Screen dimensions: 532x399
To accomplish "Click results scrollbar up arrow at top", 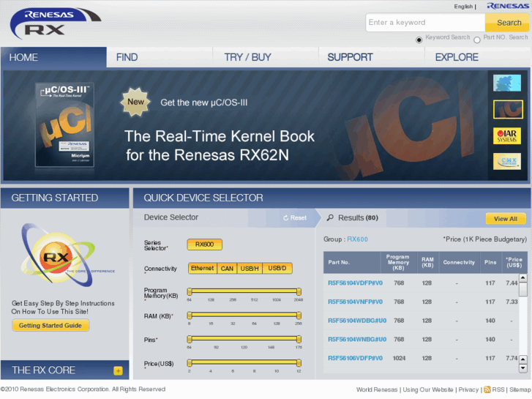I will click(522, 278).
